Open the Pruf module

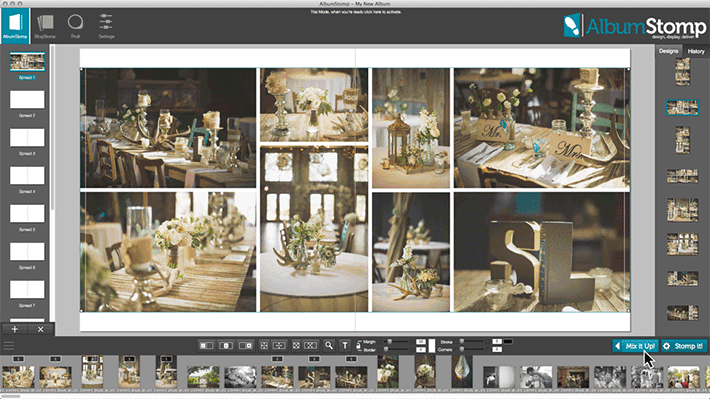pos(75,26)
